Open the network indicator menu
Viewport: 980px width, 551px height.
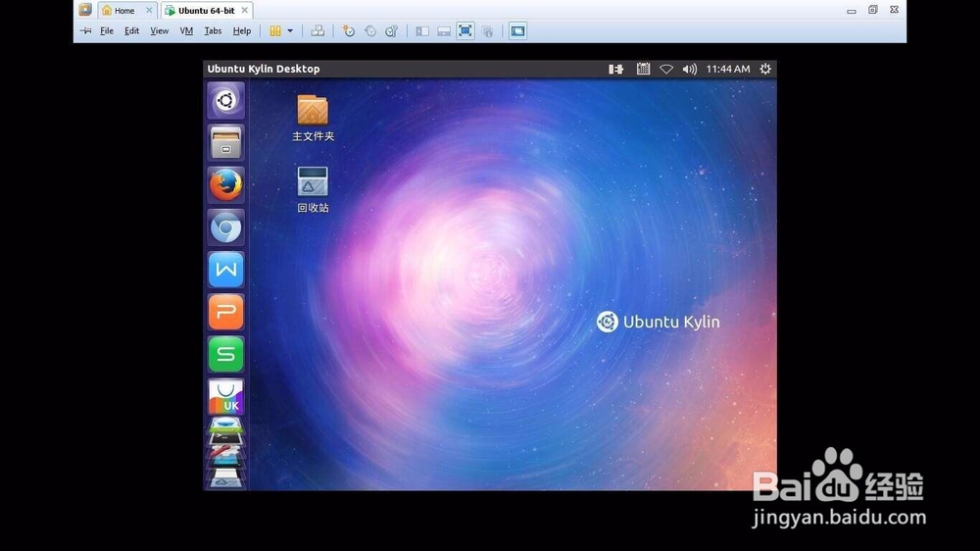[666, 69]
